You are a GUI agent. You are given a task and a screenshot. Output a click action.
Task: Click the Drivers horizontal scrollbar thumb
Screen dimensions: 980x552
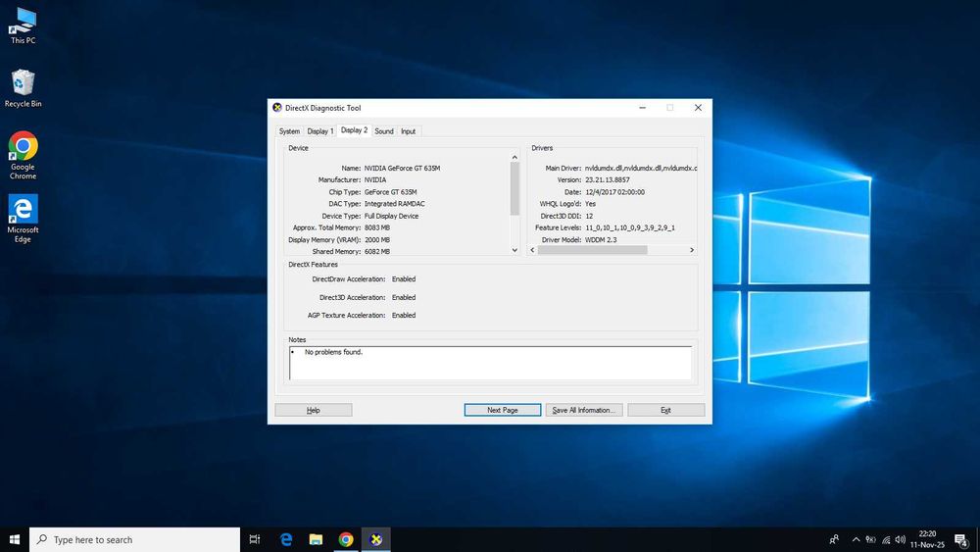point(593,250)
